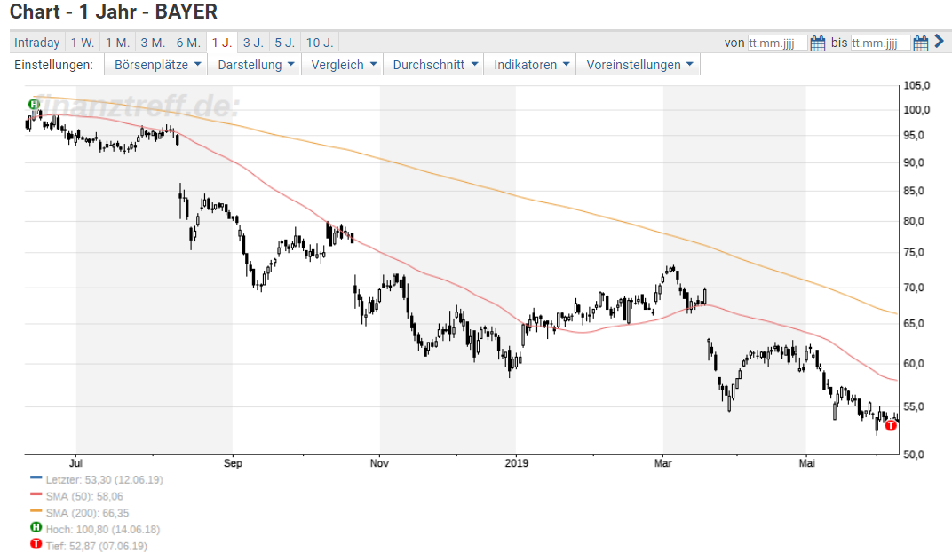Click the red SMA (50) legend color swatch
This screenshot has width=952, height=560.
[36, 494]
